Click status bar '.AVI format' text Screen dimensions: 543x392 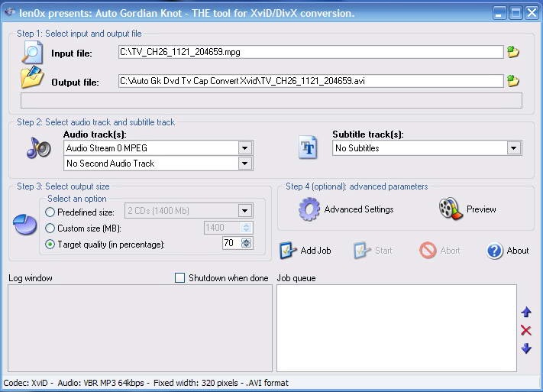(x=267, y=383)
